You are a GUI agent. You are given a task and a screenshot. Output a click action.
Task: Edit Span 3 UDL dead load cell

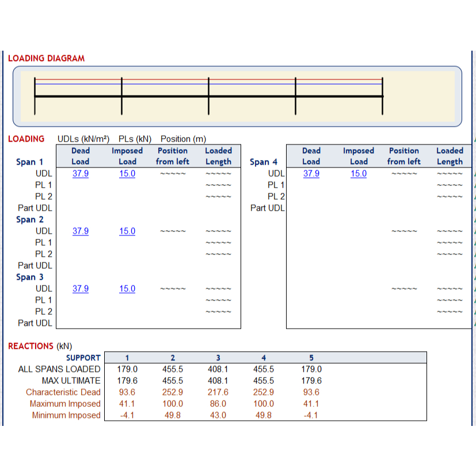pyautogui.click(x=81, y=288)
